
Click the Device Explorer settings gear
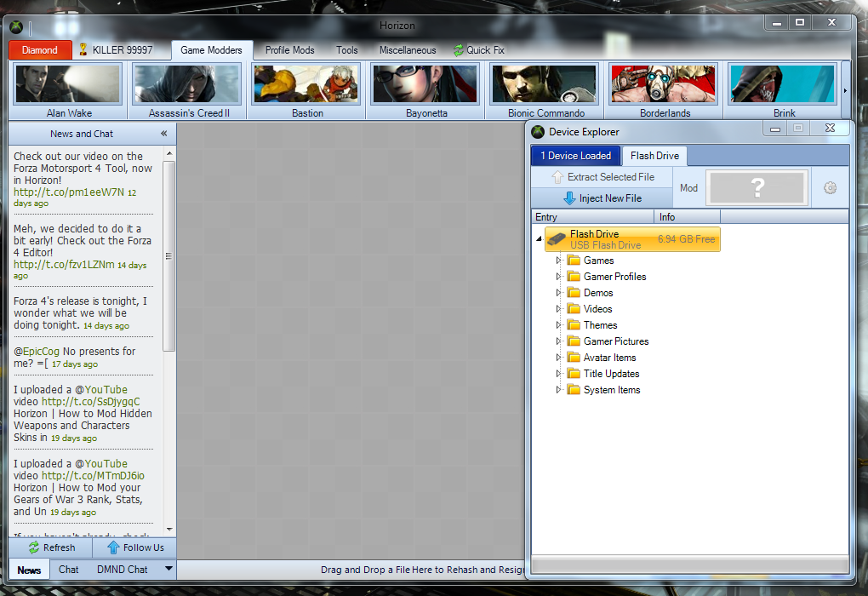point(831,188)
